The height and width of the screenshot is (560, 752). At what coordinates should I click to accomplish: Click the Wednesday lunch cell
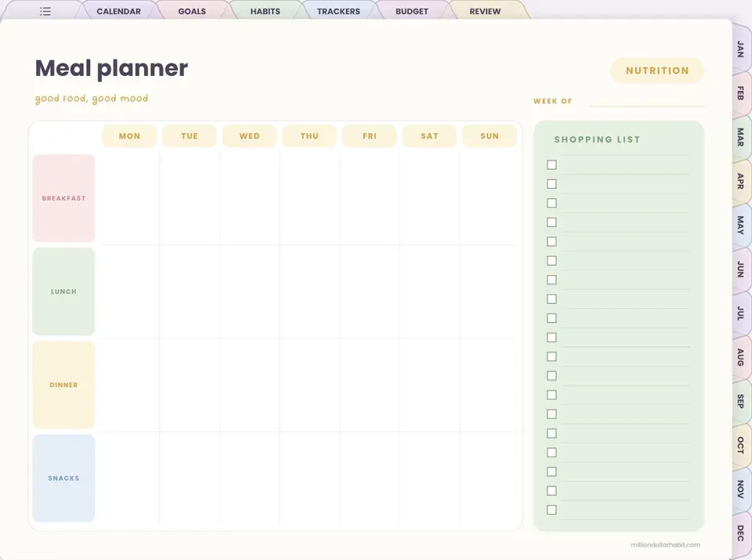tap(249, 291)
